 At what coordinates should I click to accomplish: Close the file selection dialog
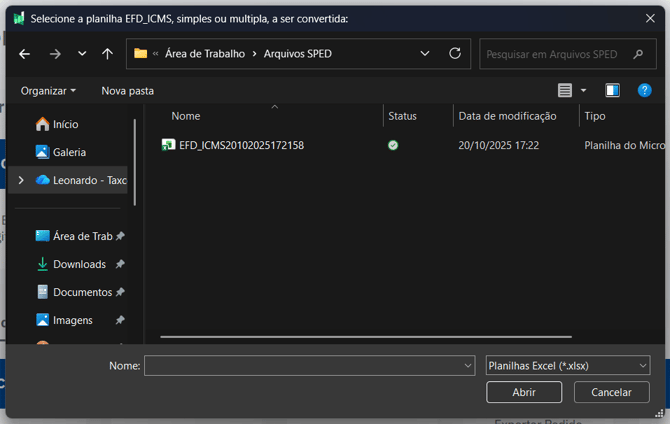(650, 18)
